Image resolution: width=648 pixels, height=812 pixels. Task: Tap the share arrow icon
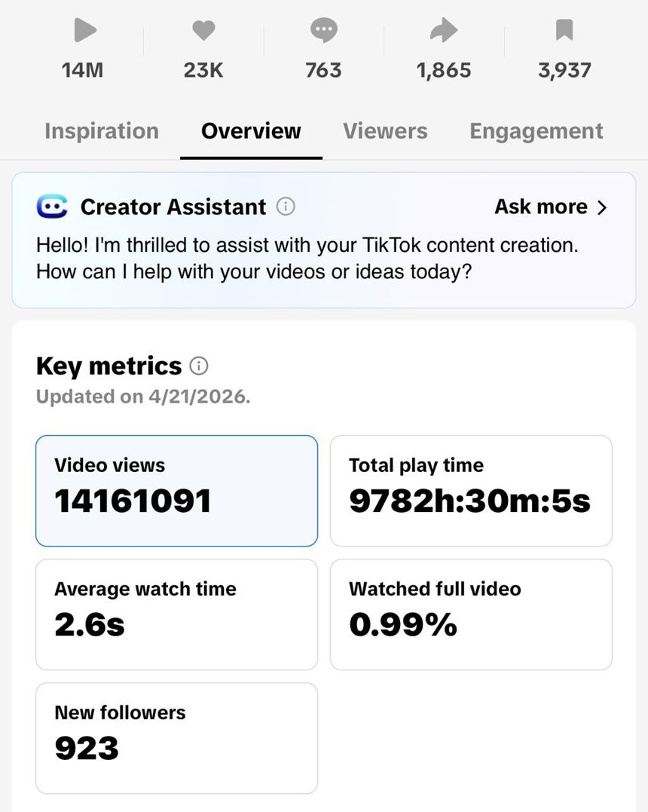pos(444,29)
